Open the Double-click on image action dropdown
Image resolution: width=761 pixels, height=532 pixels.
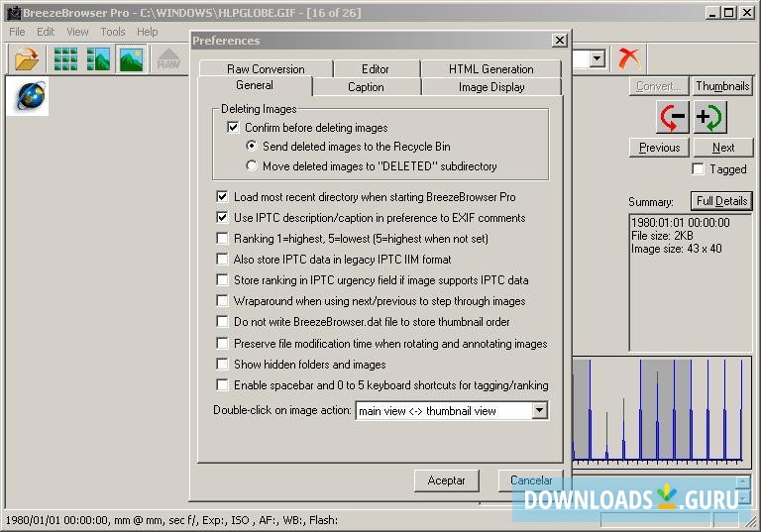point(540,411)
